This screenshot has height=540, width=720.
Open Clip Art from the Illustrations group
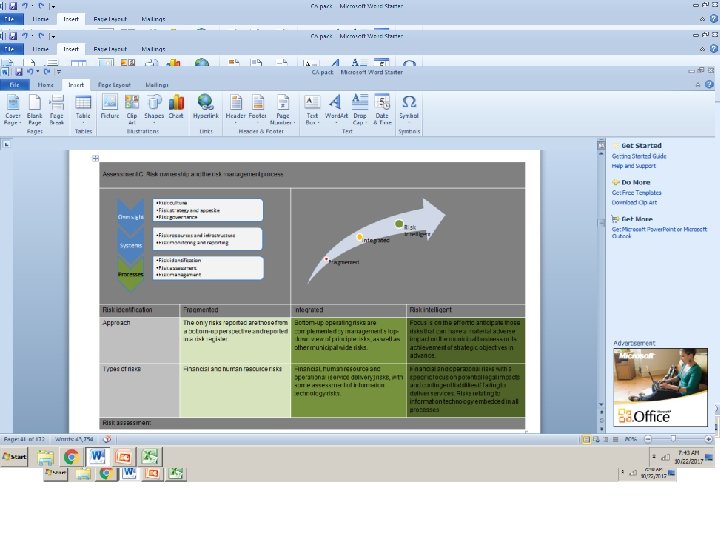(x=132, y=109)
